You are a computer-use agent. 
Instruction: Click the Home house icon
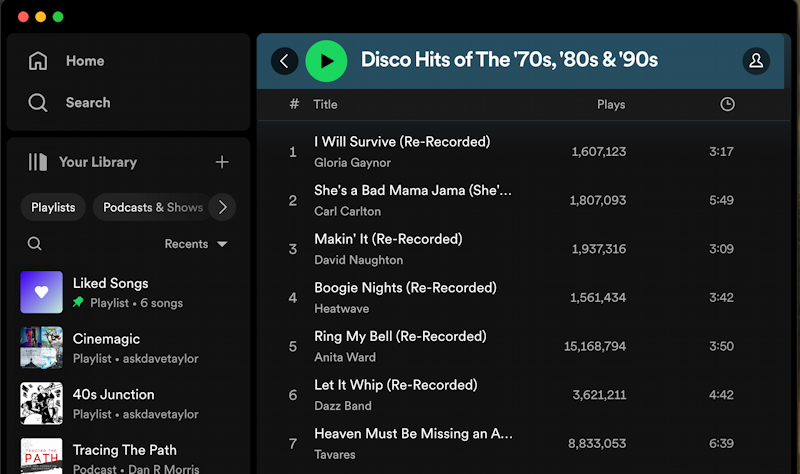coord(38,61)
